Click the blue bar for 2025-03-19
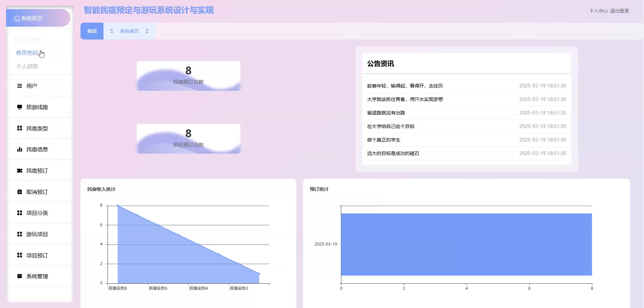Image resolution: width=644 pixels, height=308 pixels. tap(466, 245)
